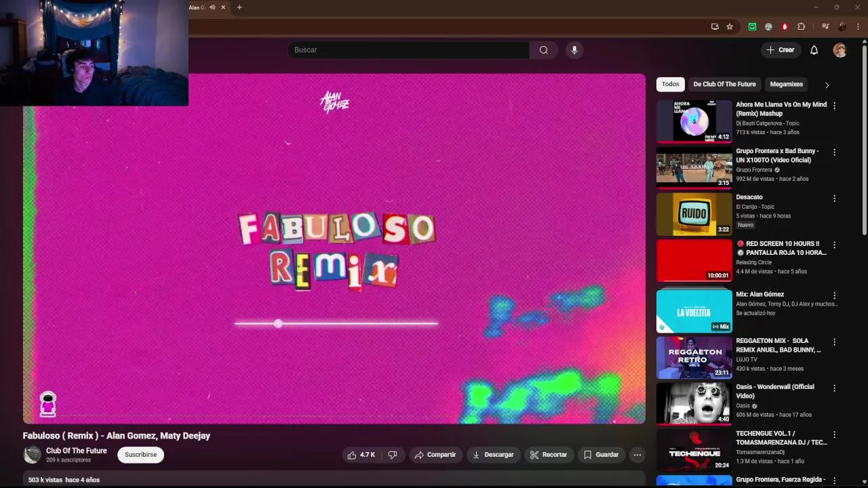Click the Grupo Frontera channel name under UN X100TO
The height and width of the screenshot is (488, 868).
coord(754,170)
